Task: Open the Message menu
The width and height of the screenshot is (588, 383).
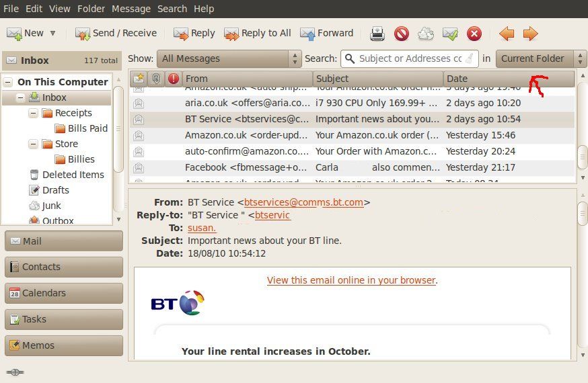Action: click(x=131, y=9)
